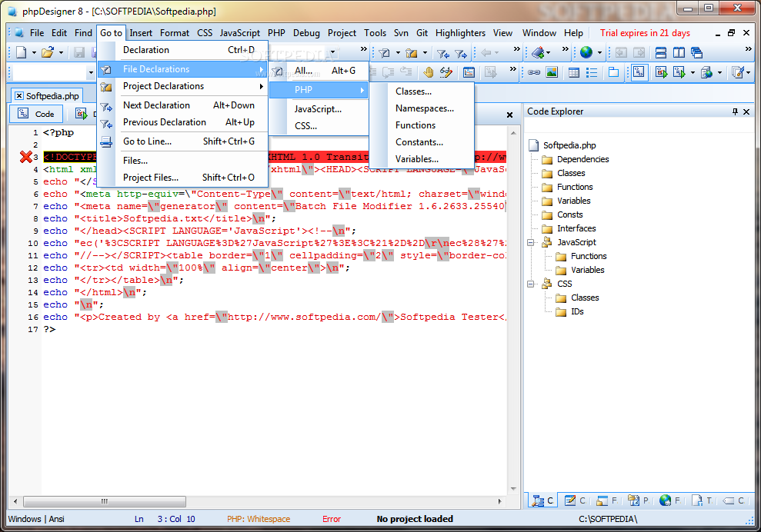Click the tile windows vertically icon
The image size is (761, 532).
(679, 52)
